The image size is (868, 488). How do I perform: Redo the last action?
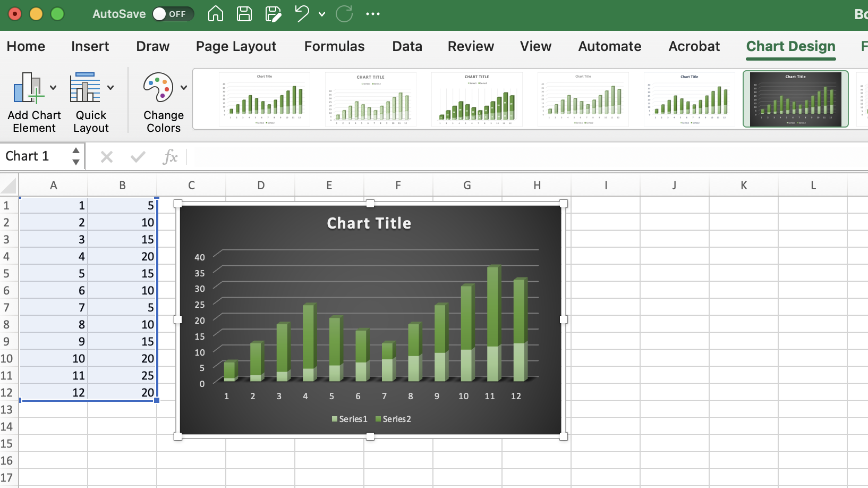pos(344,14)
